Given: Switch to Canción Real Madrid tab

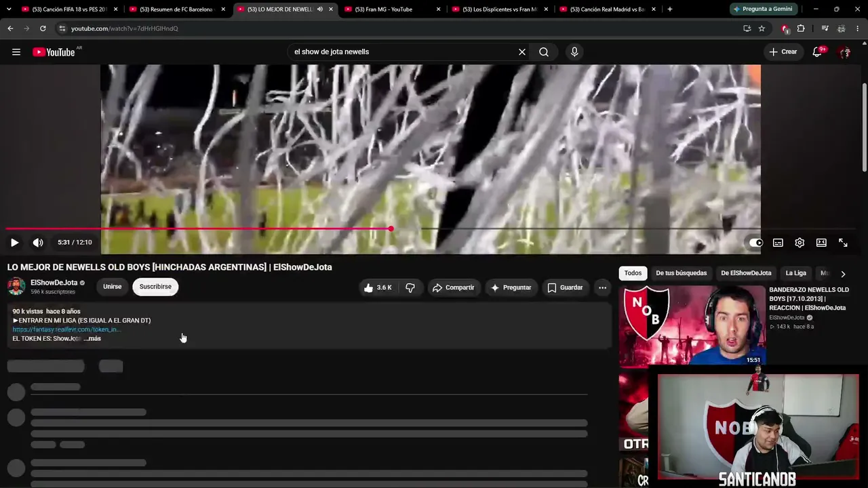Looking at the screenshot, I should coord(607,9).
